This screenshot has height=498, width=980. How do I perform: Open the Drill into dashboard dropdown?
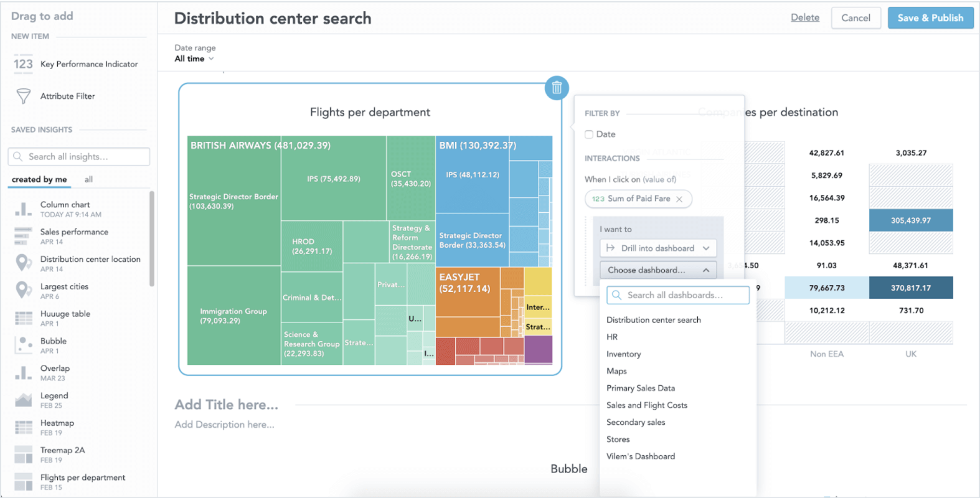pos(657,248)
